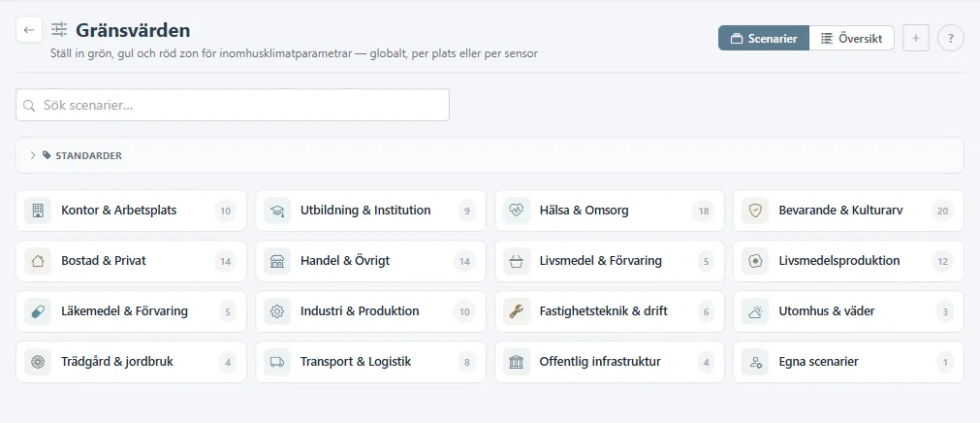Image resolution: width=980 pixels, height=423 pixels.
Task: Select the Transport & Logistik label
Action: tap(356, 362)
